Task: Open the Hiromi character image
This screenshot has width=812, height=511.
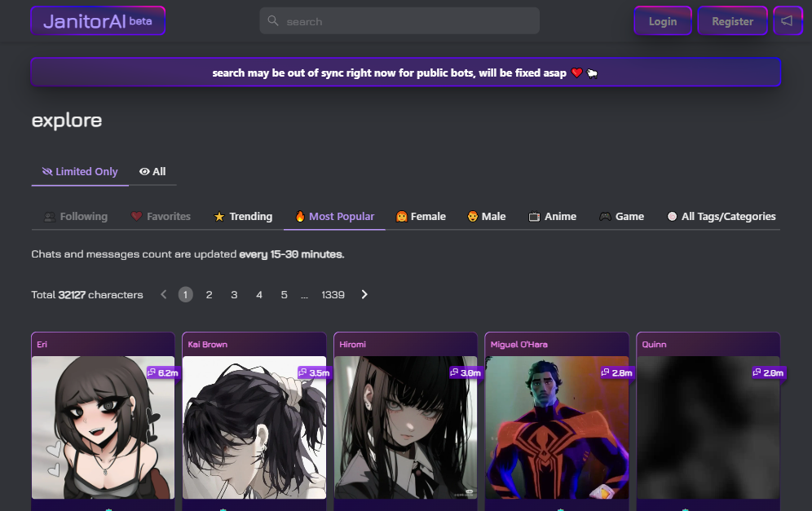Action: (405, 428)
